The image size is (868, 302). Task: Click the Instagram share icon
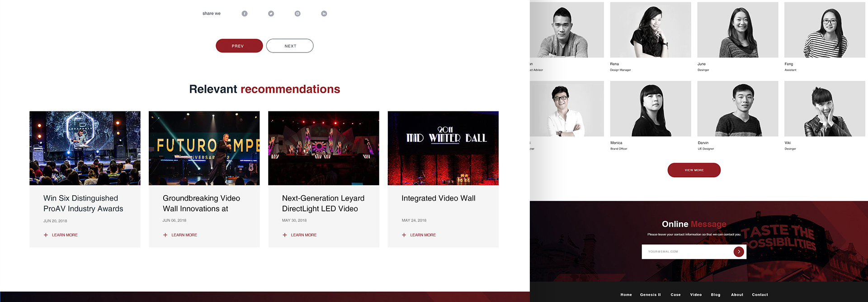click(x=297, y=14)
